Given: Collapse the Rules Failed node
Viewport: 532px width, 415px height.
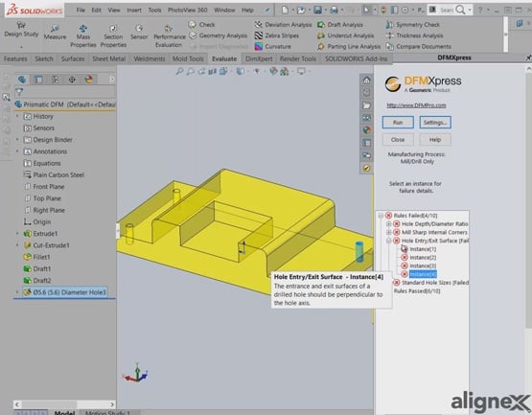Looking at the screenshot, I should tap(381, 216).
